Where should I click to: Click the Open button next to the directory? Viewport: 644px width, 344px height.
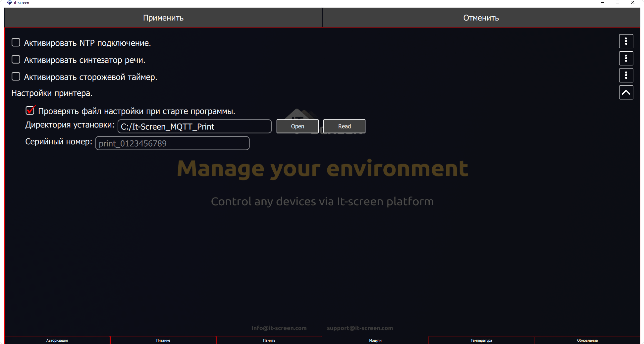[297, 126]
